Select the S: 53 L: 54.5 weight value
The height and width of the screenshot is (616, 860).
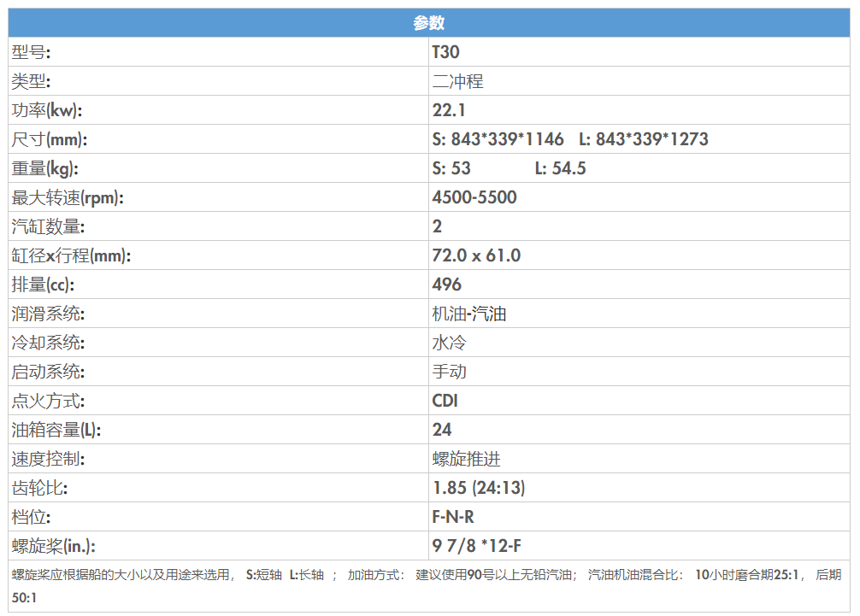pos(509,168)
